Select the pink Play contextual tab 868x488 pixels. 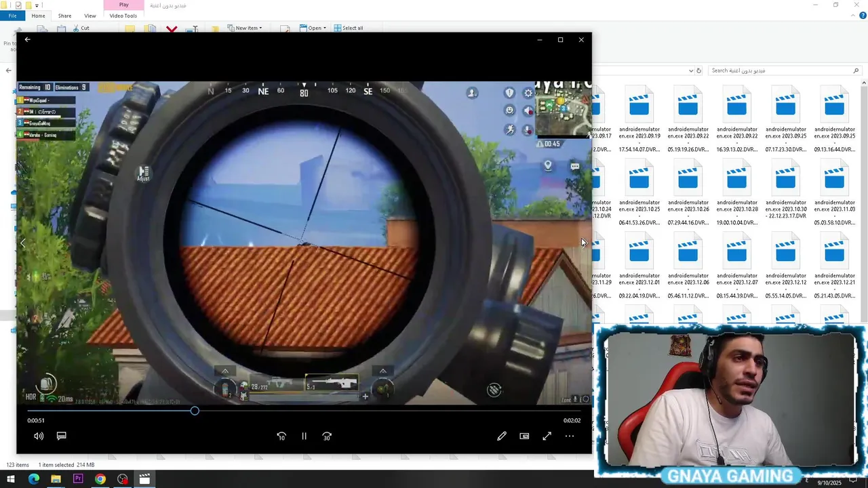point(123,5)
